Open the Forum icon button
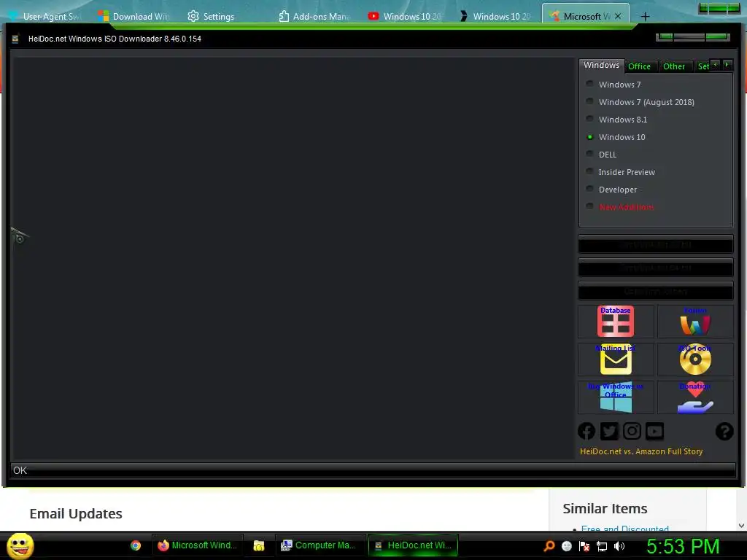Screen dimensions: 747x560 click(x=695, y=322)
